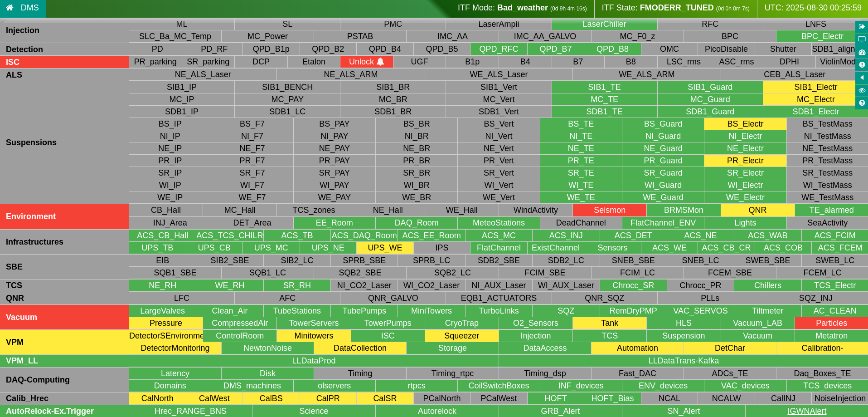Open the EQB1_ACTUATORS cell
868x417 pixels.
pos(499,298)
